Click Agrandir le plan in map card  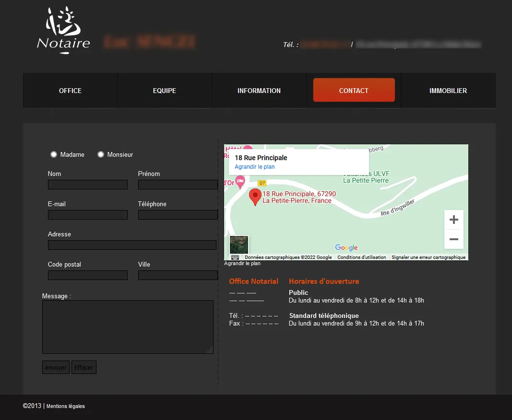[x=254, y=167]
